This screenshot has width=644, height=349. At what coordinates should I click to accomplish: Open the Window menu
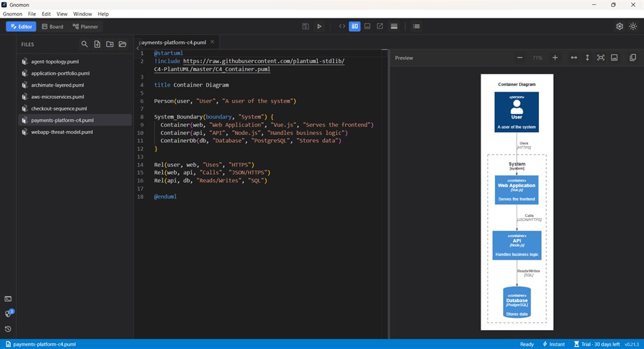coord(83,14)
